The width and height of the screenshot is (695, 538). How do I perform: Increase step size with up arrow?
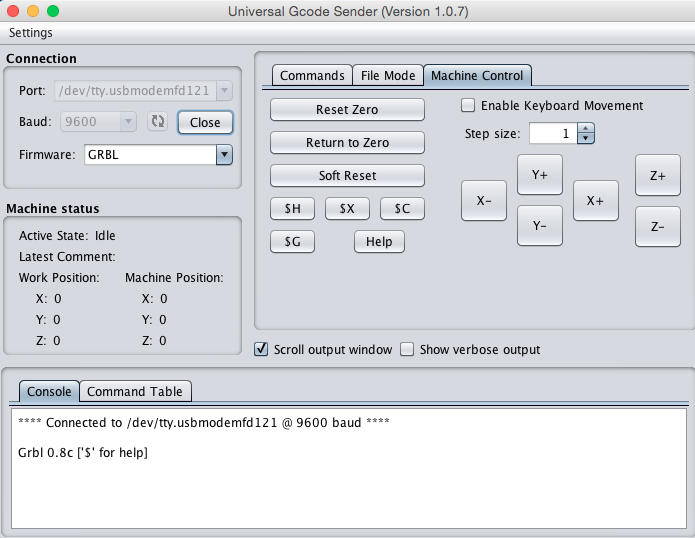[586, 128]
